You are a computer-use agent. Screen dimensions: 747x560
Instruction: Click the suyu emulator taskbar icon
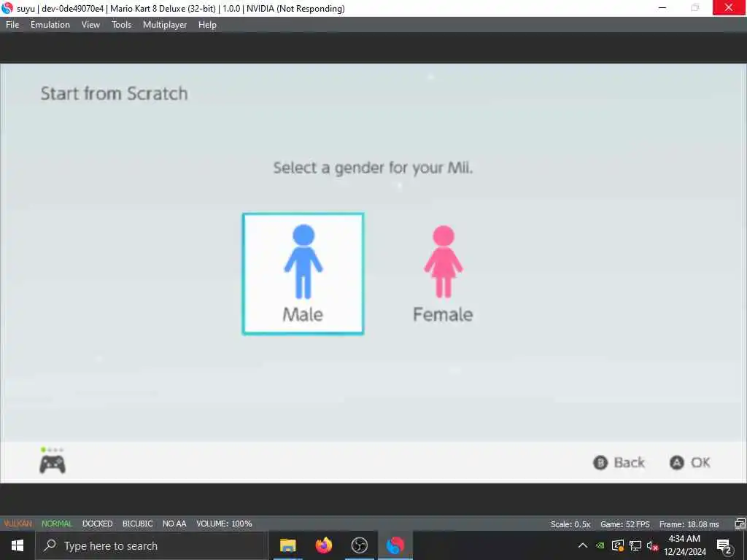[x=395, y=545]
